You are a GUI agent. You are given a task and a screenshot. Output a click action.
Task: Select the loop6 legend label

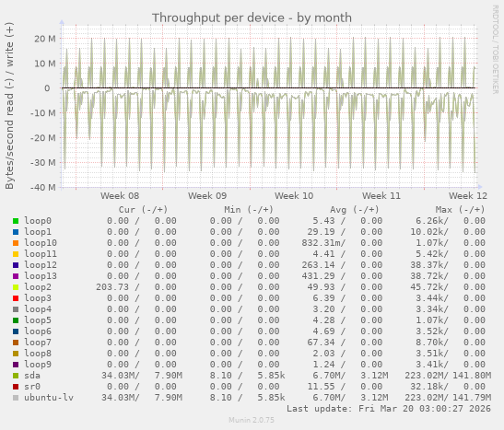point(38,331)
